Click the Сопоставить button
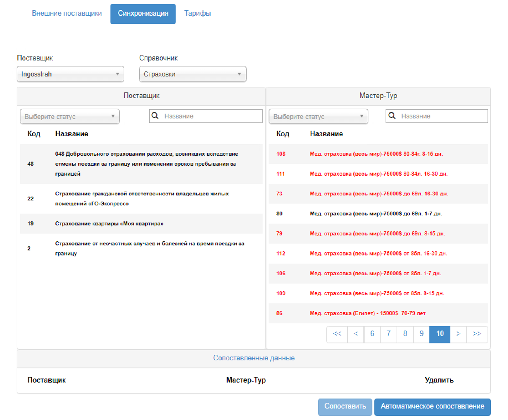 point(345,406)
